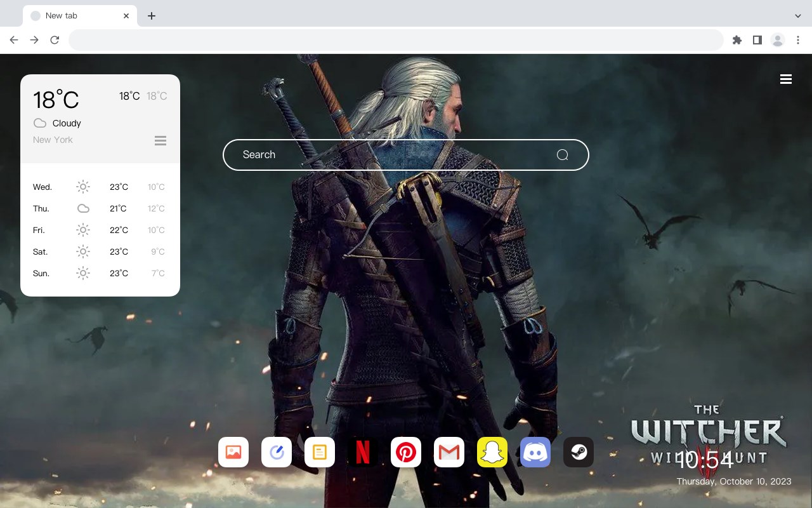Click the New York location label
This screenshot has height=508, width=812.
[x=53, y=140]
